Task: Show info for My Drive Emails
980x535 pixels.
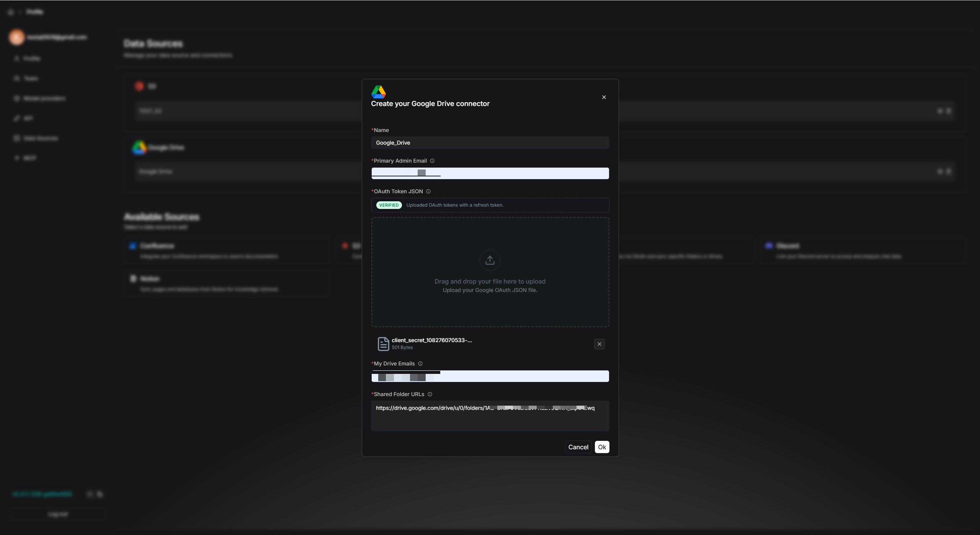Action: 420,364
